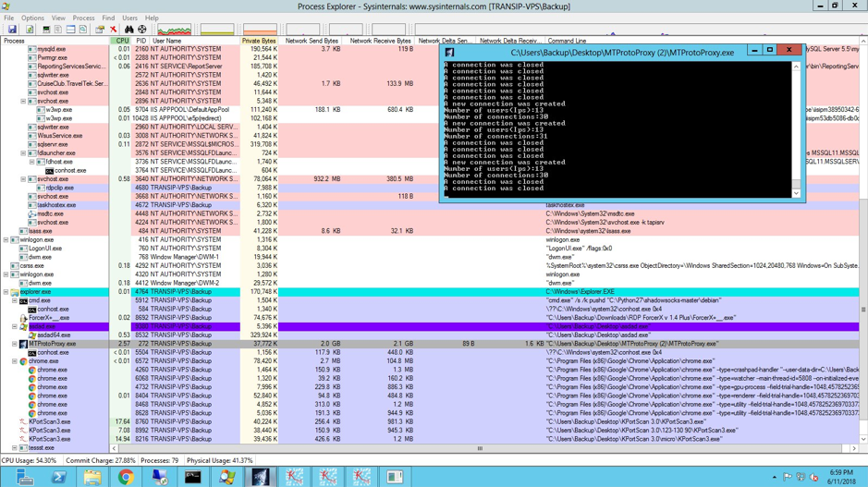Collapse the explorer.exe process tree
The image size is (868, 487).
point(6,292)
